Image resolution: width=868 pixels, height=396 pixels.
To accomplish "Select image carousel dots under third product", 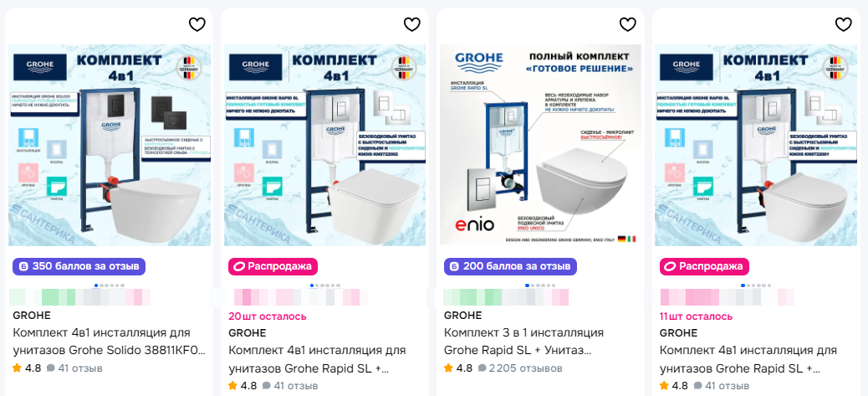I will [x=540, y=285].
